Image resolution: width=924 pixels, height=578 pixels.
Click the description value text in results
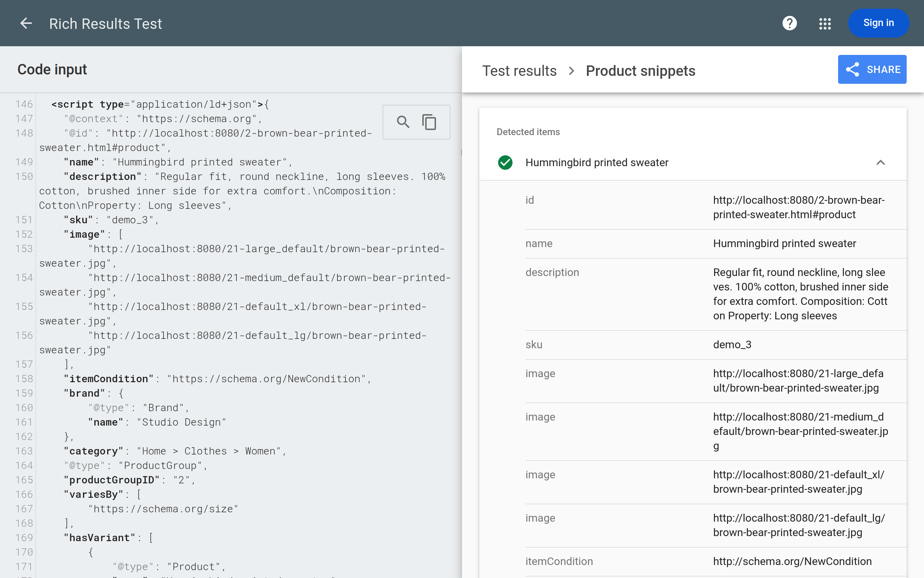[801, 294]
